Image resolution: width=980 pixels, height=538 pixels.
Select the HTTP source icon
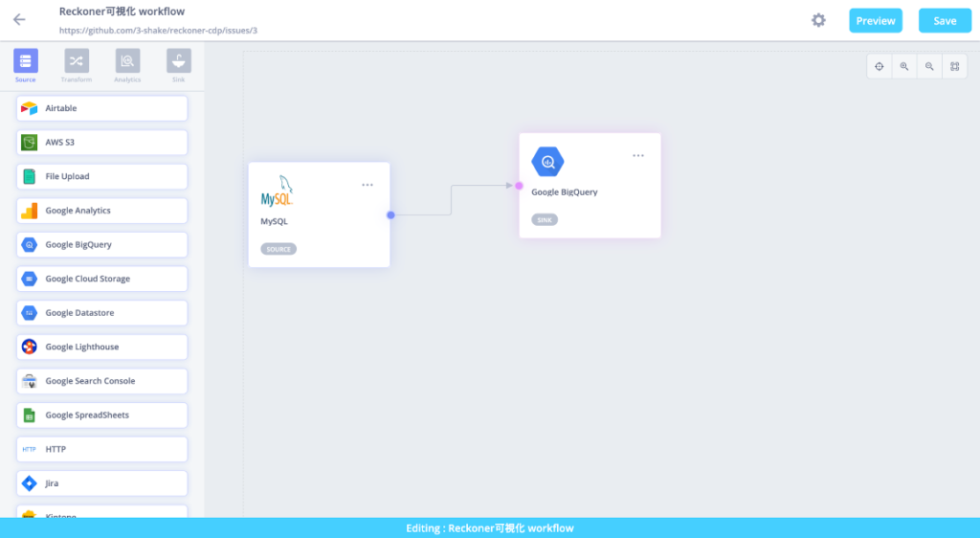tap(30, 449)
